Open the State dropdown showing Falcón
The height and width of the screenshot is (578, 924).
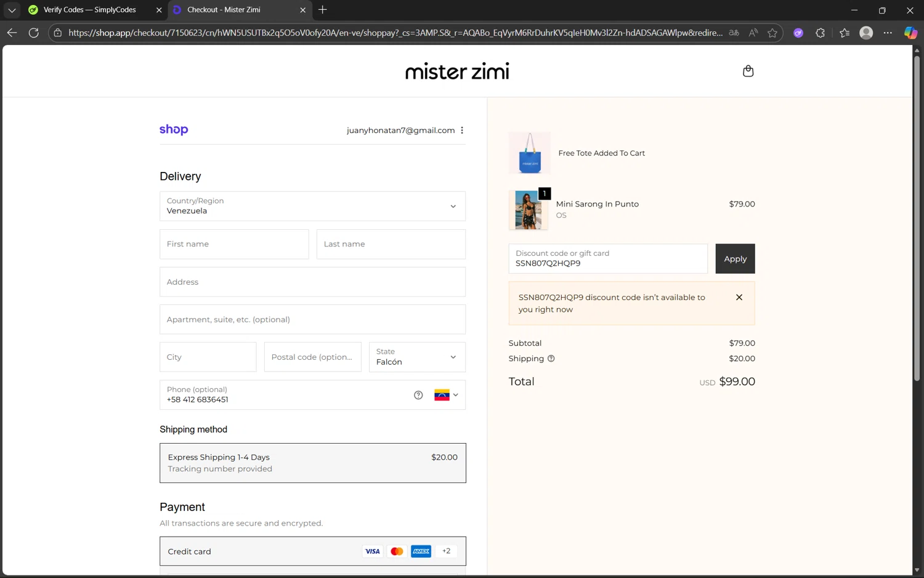pos(417,357)
